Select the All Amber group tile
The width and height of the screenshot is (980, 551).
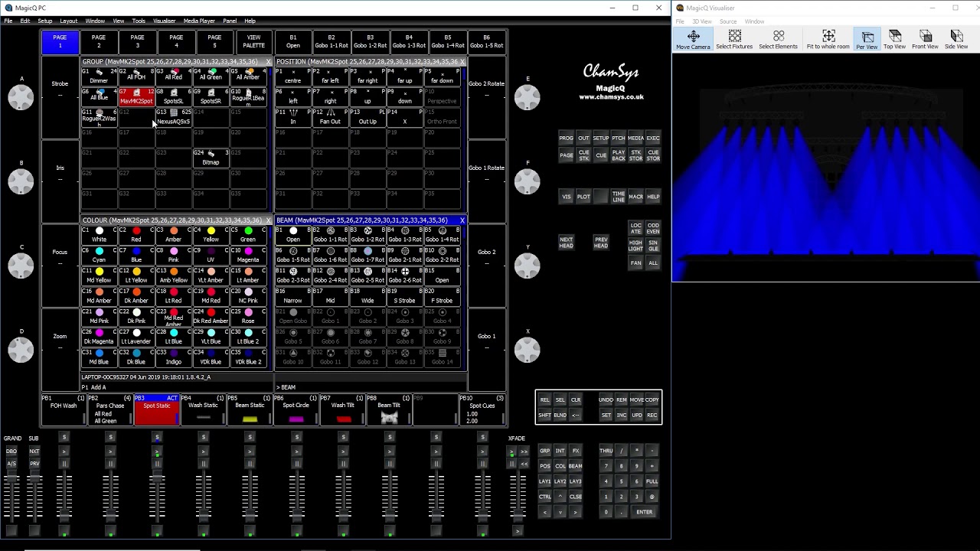[x=248, y=76]
